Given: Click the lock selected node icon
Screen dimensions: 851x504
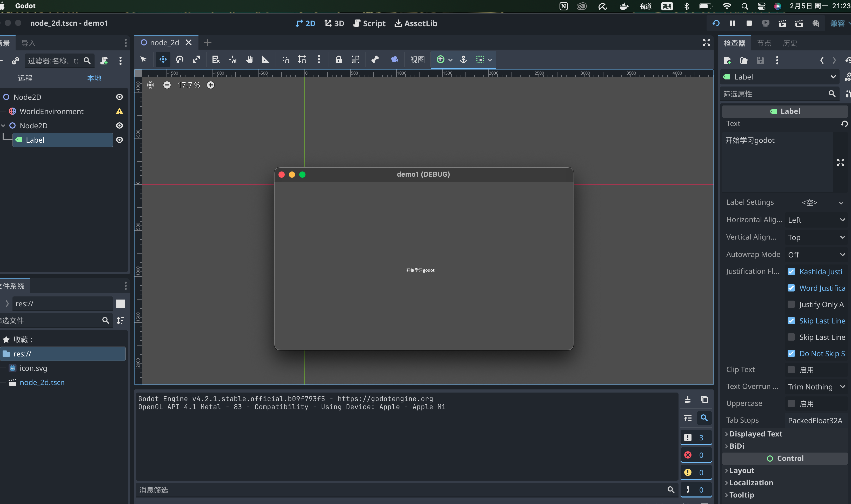Looking at the screenshot, I should [338, 59].
